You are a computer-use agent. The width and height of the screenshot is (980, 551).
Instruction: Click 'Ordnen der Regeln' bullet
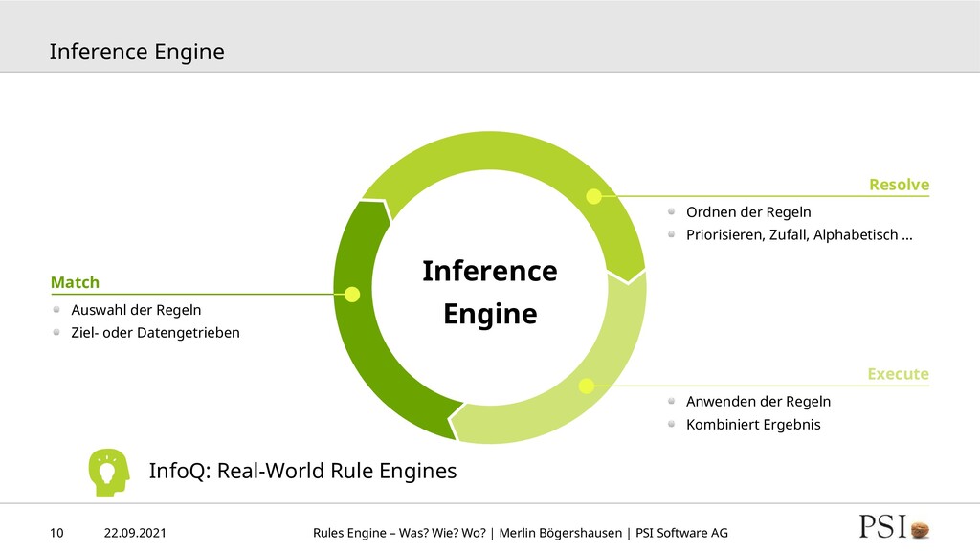point(748,212)
